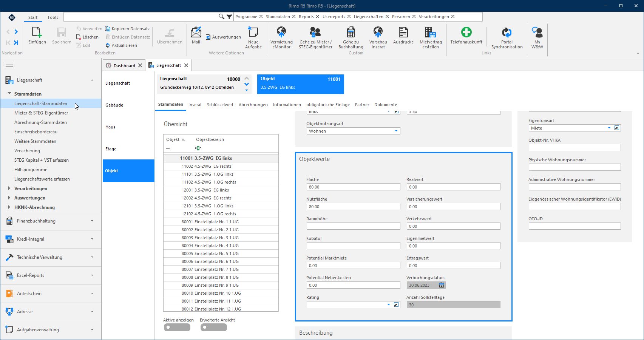644x340 pixels.
Task: Click Mietvertrag erstellen icon
Action: pos(431,38)
